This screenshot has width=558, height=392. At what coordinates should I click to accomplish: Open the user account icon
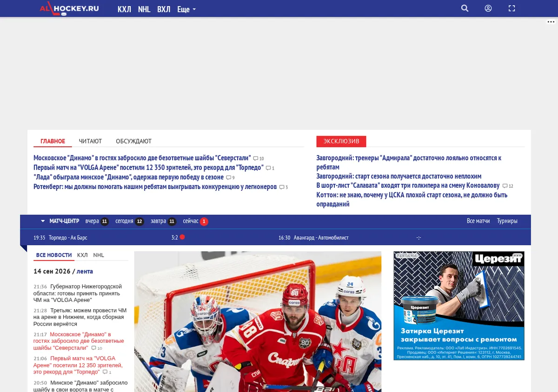click(x=488, y=8)
